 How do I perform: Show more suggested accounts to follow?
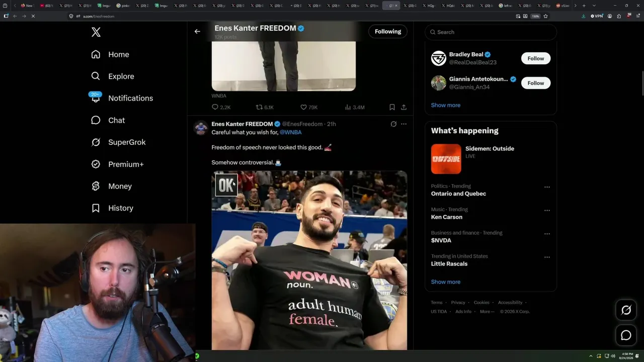(x=446, y=105)
